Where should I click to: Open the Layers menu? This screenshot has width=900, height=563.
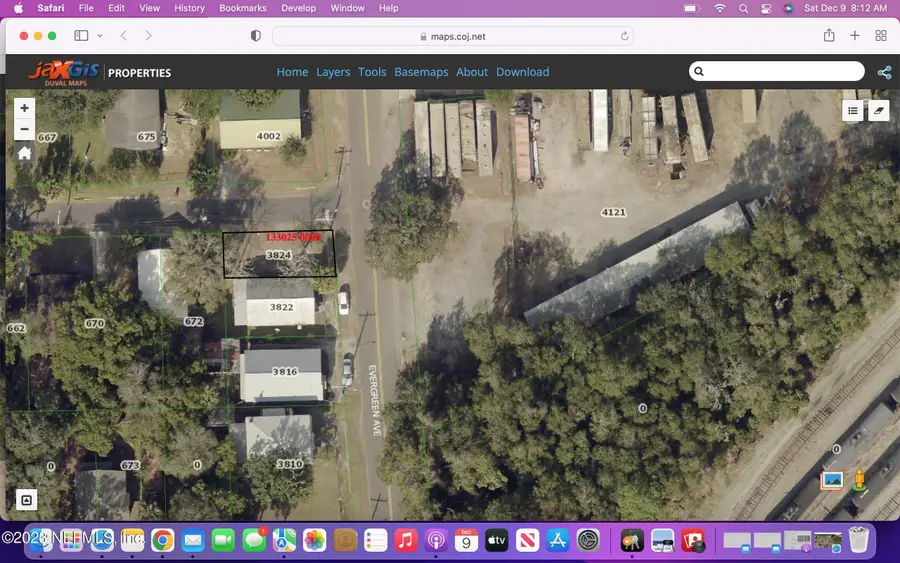[x=333, y=72]
